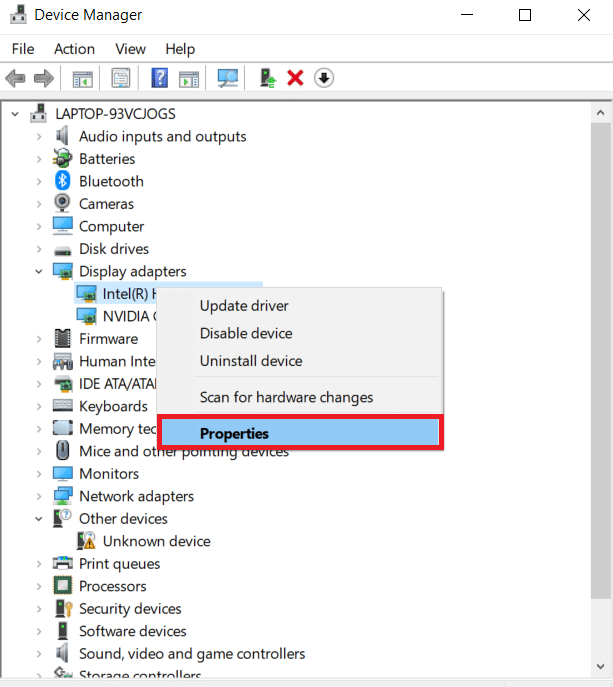
Task: Open the Action menu
Action: [74, 48]
